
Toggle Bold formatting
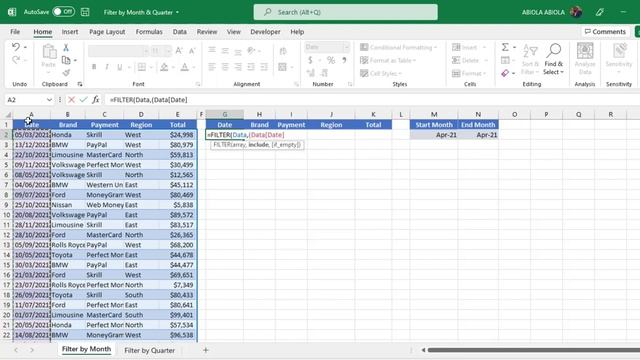click(94, 67)
